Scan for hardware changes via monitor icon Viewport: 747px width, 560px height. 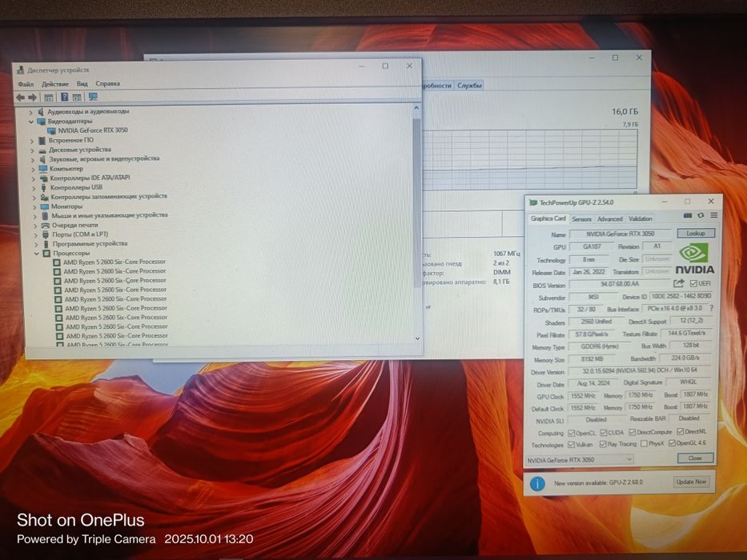coord(93,97)
